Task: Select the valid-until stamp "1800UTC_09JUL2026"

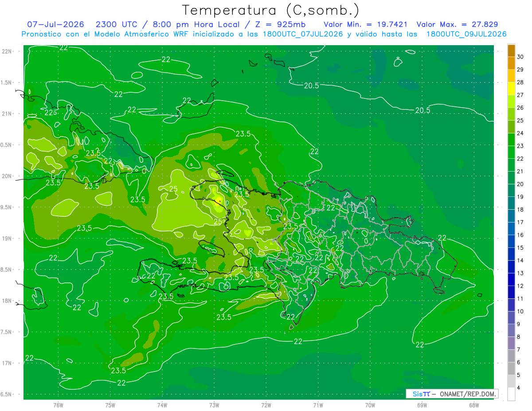Action: [x=466, y=34]
